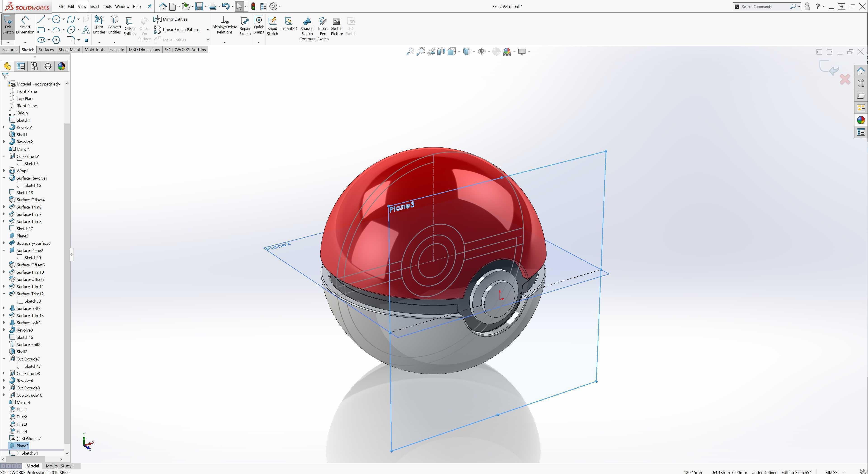Collapse the Surface-Revolve1 feature
Image resolution: width=868 pixels, height=474 pixels.
pyautogui.click(x=4, y=178)
